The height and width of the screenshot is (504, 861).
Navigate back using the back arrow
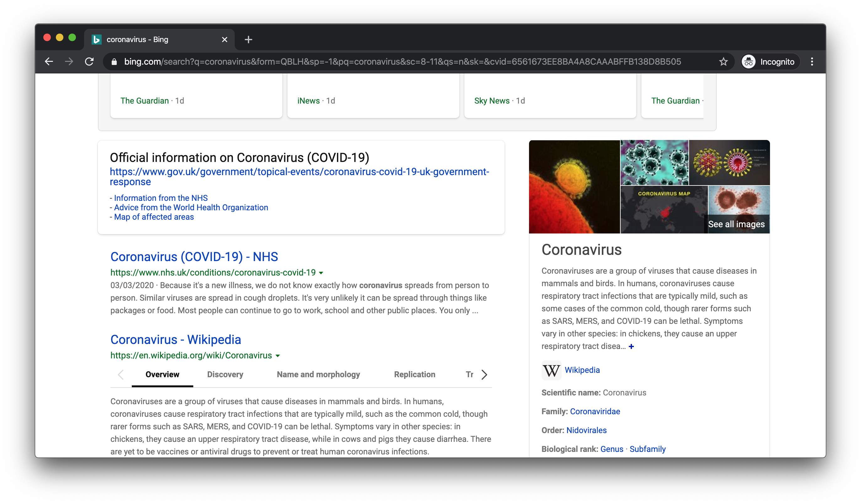click(x=49, y=62)
